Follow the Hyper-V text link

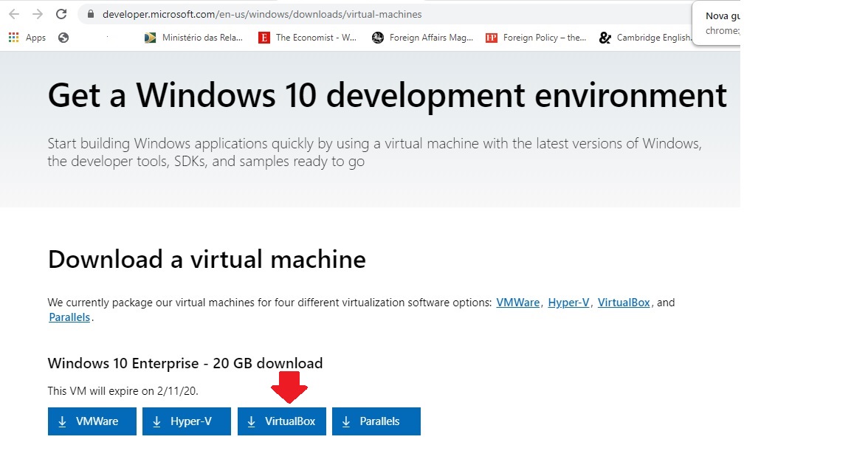pos(568,303)
